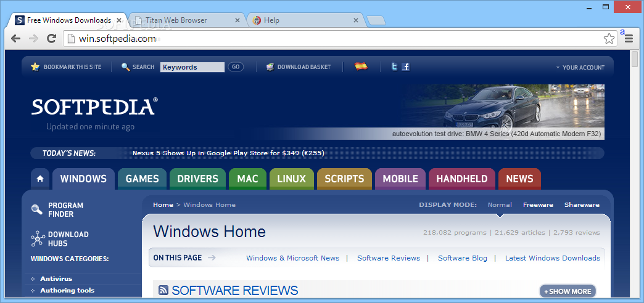The height and width of the screenshot is (303, 644).
Task: Click the Home breadcrumb link
Action: (x=163, y=204)
